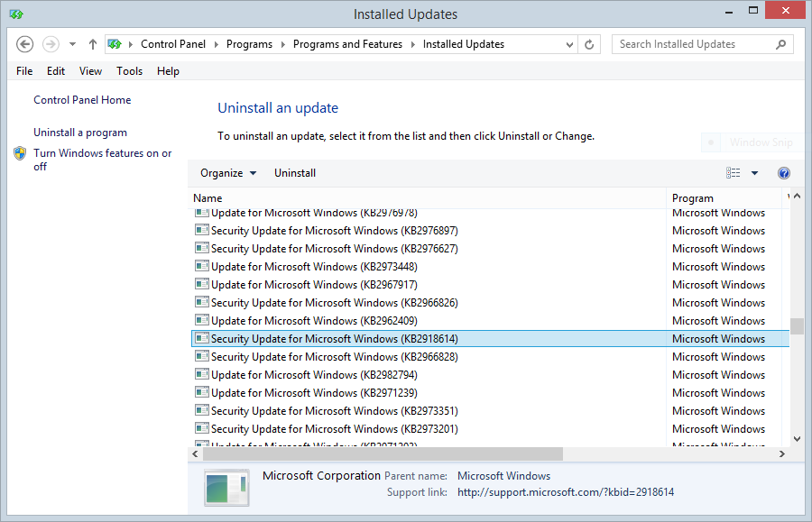Go back using the Back arrow button
Image resolution: width=812 pixels, height=522 pixels.
point(25,44)
